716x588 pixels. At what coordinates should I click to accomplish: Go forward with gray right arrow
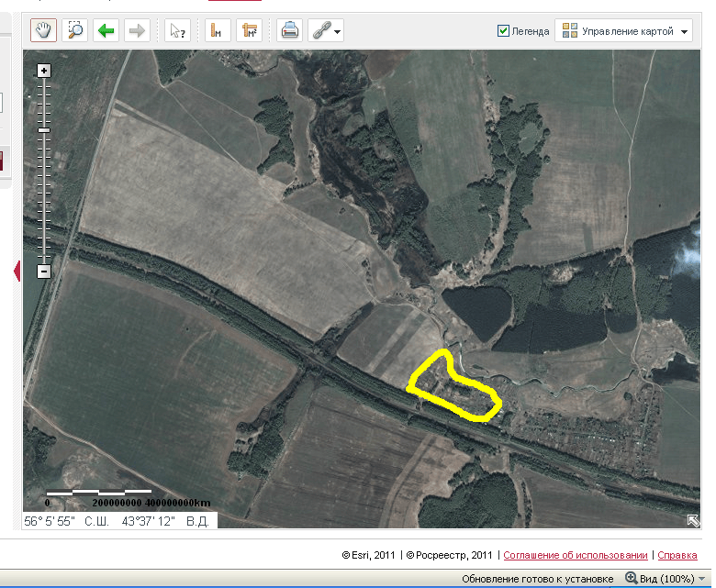click(x=137, y=30)
